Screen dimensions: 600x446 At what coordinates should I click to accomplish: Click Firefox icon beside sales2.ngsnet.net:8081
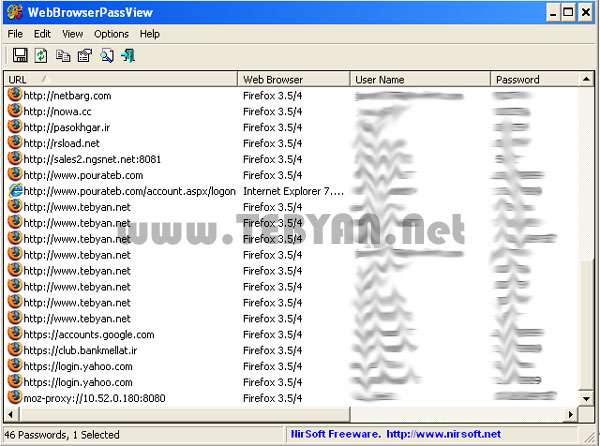(15, 158)
